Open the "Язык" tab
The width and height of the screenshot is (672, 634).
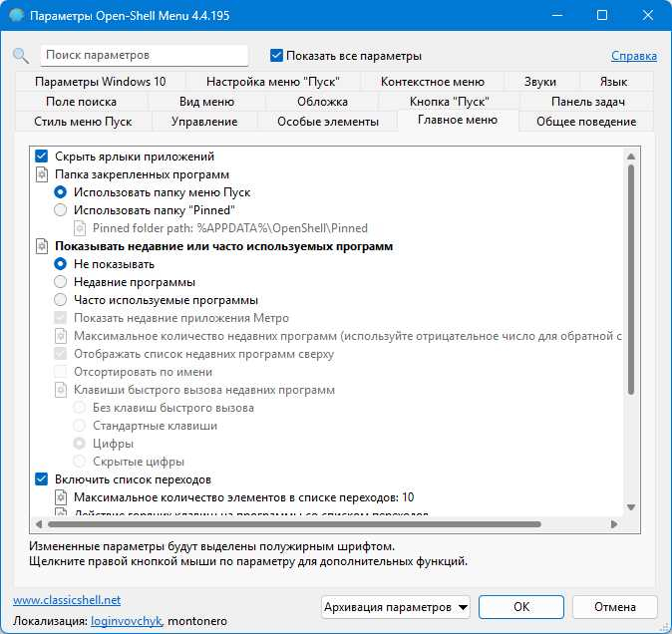(x=614, y=82)
